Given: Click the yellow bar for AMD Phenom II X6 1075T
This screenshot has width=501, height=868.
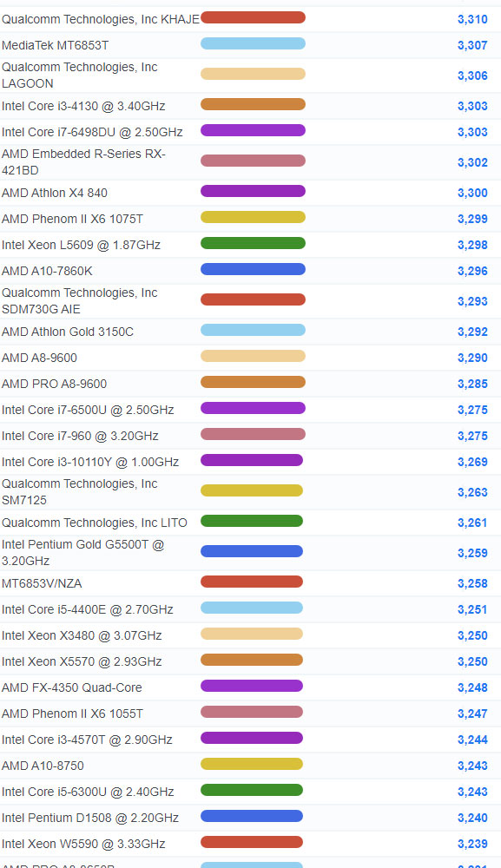Looking at the screenshot, I should 253,217.
